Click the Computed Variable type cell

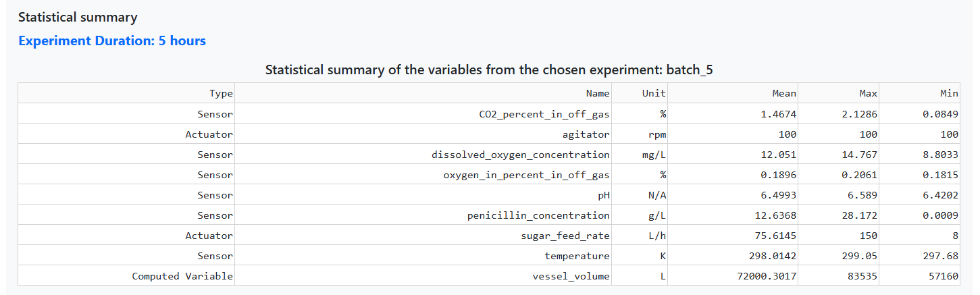pyautogui.click(x=182, y=276)
